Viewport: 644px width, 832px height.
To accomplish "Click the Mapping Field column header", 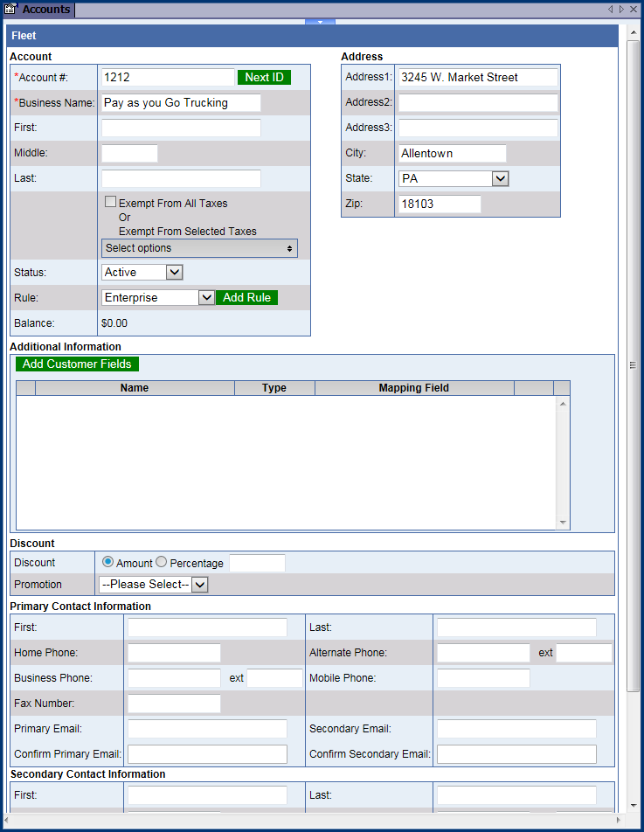I will pos(413,388).
